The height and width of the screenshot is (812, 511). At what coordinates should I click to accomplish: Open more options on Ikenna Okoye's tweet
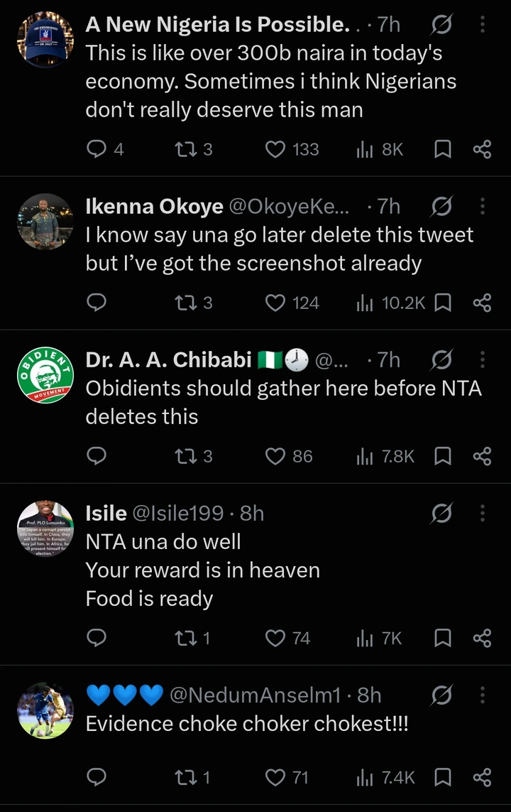coord(483,206)
